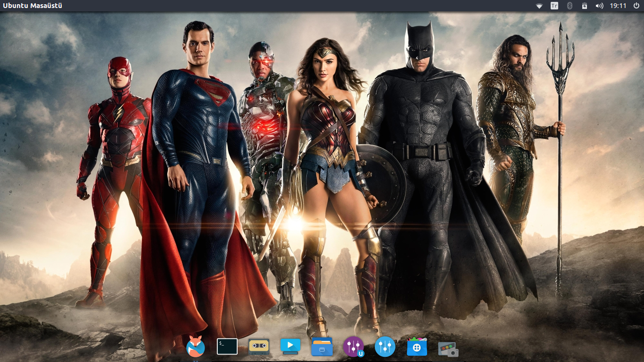Open the blue file manager folder icon
The height and width of the screenshot is (362, 644).
tap(322, 346)
